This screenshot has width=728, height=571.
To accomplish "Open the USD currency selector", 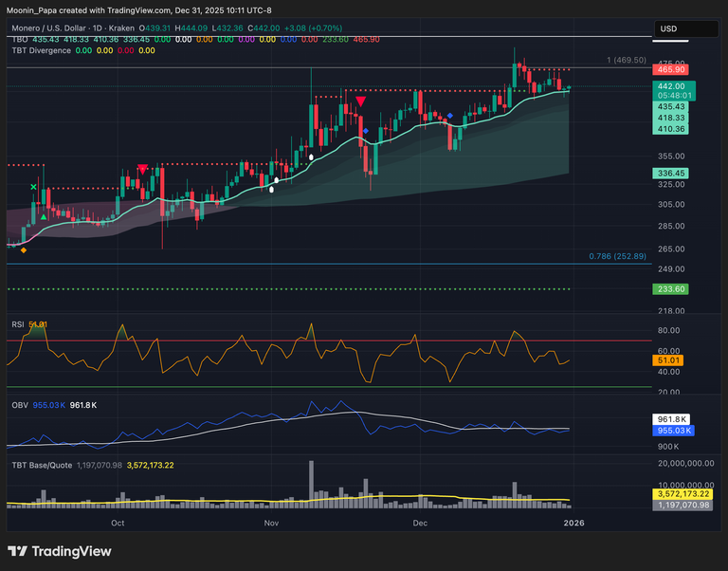I will coord(684,29).
